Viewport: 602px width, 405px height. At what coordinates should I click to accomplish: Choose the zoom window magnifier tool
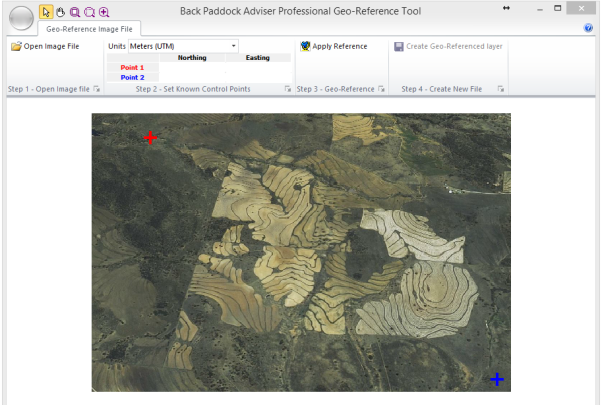click(x=75, y=12)
